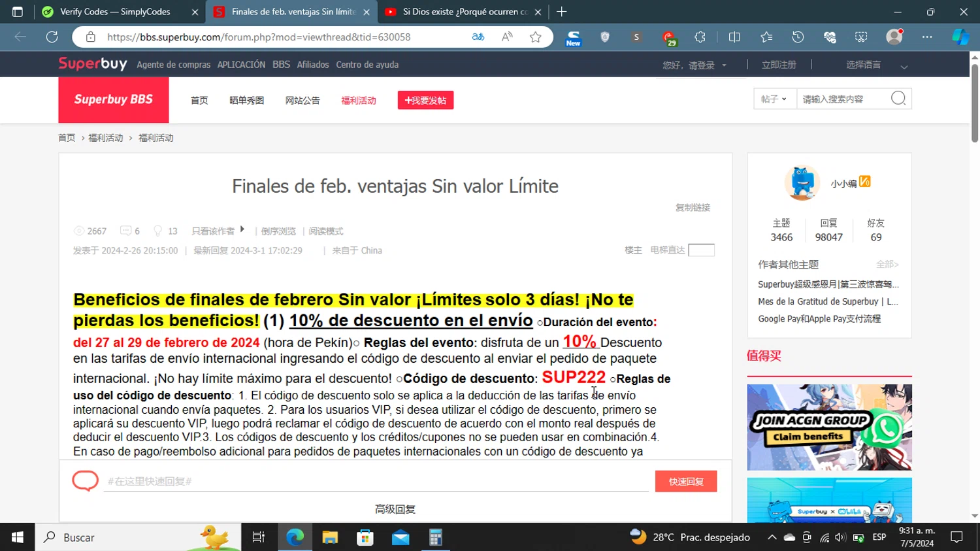The image size is (980, 551).
Task: Show hidden system tray icons chevron
Action: coord(772,537)
